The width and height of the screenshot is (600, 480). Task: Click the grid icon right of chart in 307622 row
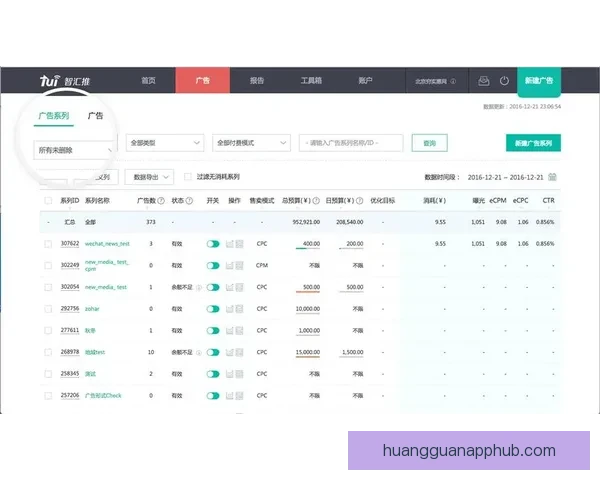[240, 244]
